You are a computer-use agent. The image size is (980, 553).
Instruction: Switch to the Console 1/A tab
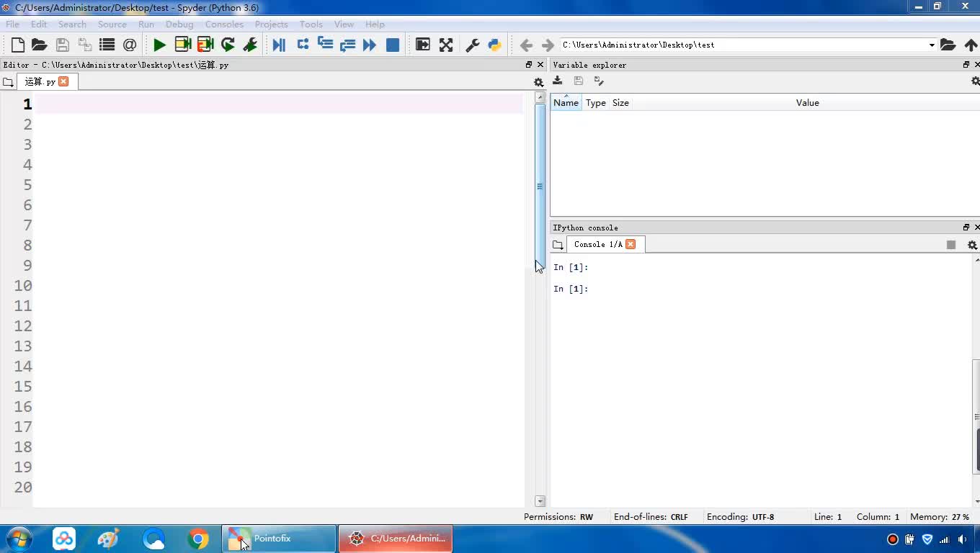click(597, 245)
